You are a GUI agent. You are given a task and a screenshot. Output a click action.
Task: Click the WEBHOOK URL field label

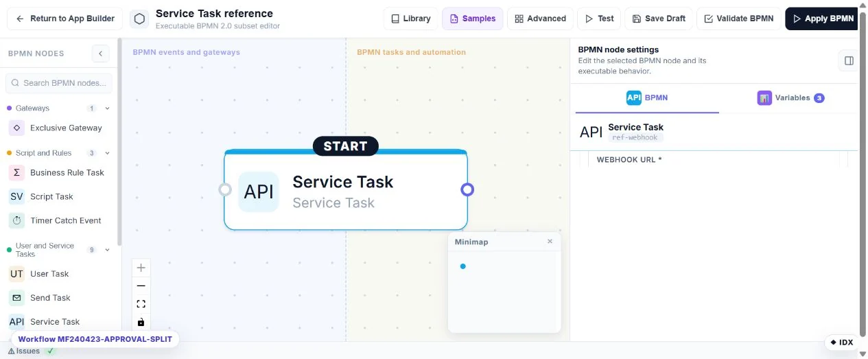click(629, 160)
